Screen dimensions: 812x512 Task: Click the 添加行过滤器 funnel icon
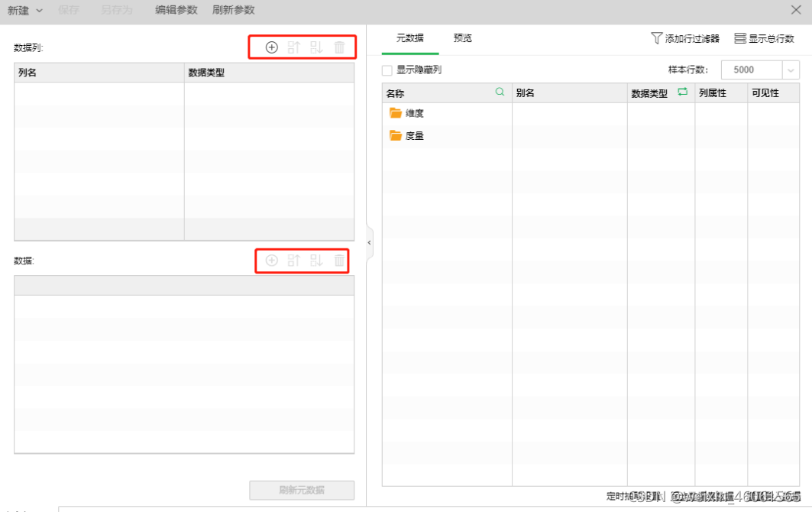(656, 38)
